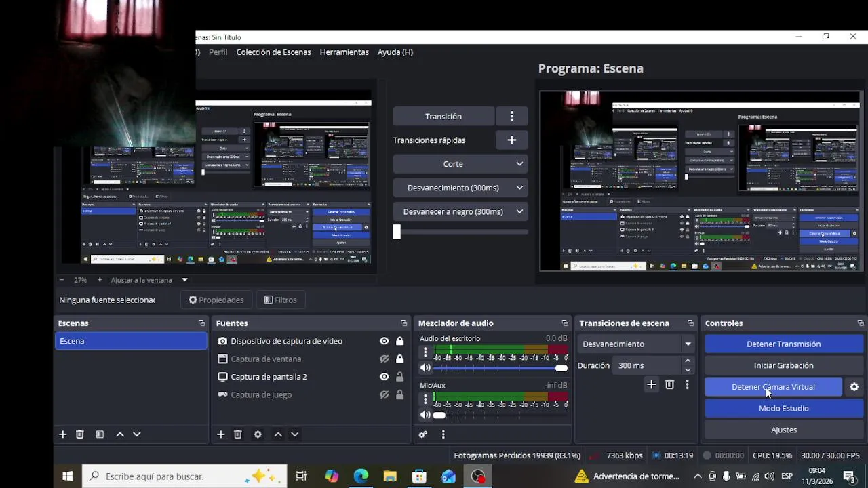Undock the Escenas panel

[201, 323]
